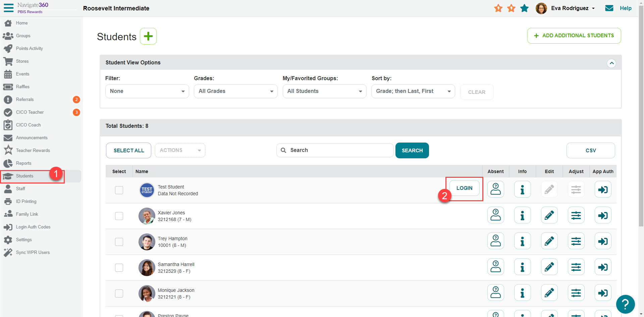
Task: Go to Referrals in the sidebar
Action: point(25,100)
